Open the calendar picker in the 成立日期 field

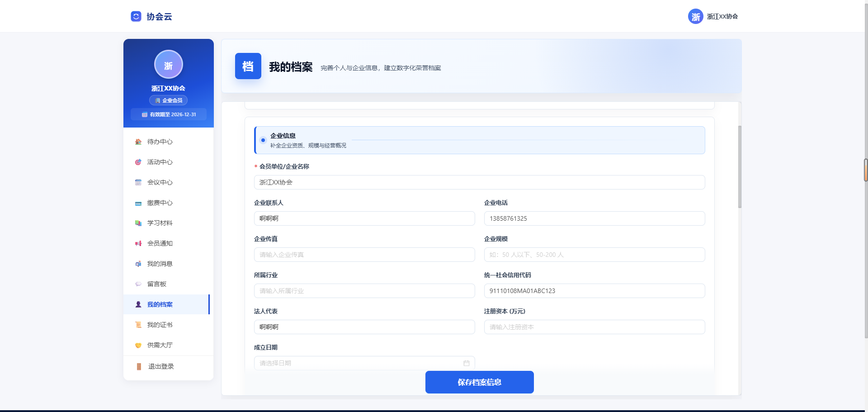(x=467, y=363)
